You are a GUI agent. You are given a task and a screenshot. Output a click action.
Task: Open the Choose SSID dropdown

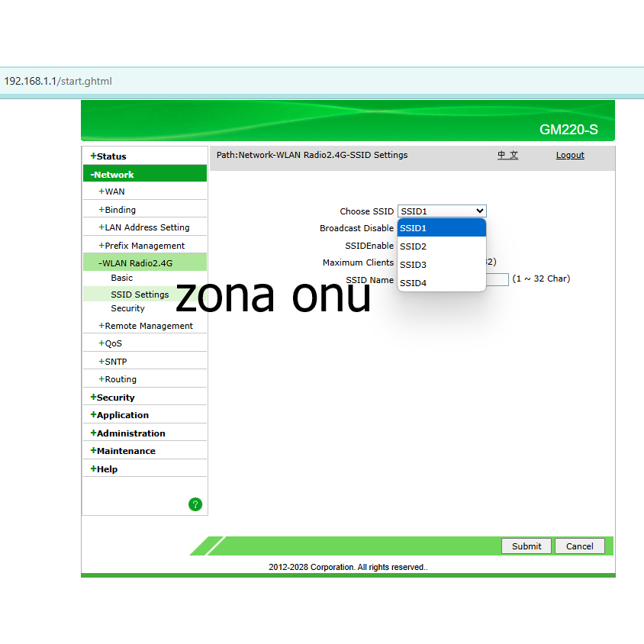click(442, 211)
